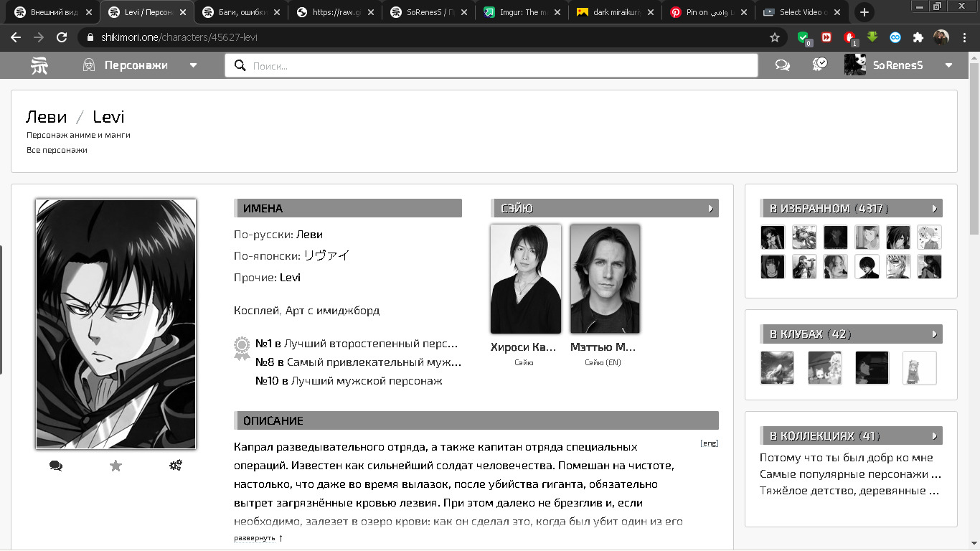The image size is (980, 551).
Task: Open the Все персонажи link
Action: pos(57,150)
